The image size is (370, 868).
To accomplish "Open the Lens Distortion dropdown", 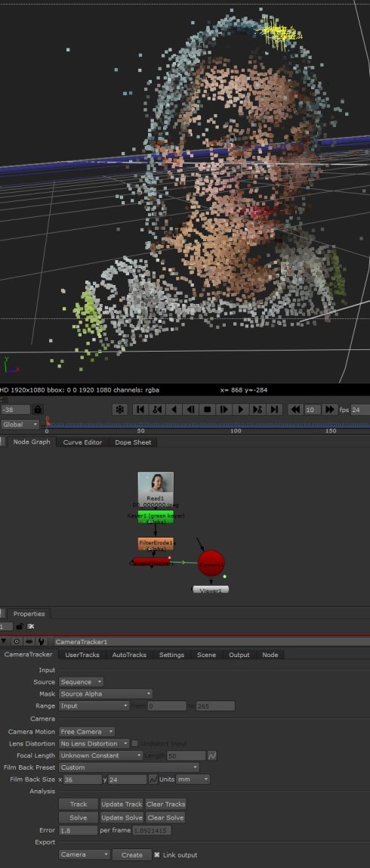I will coord(94,743).
